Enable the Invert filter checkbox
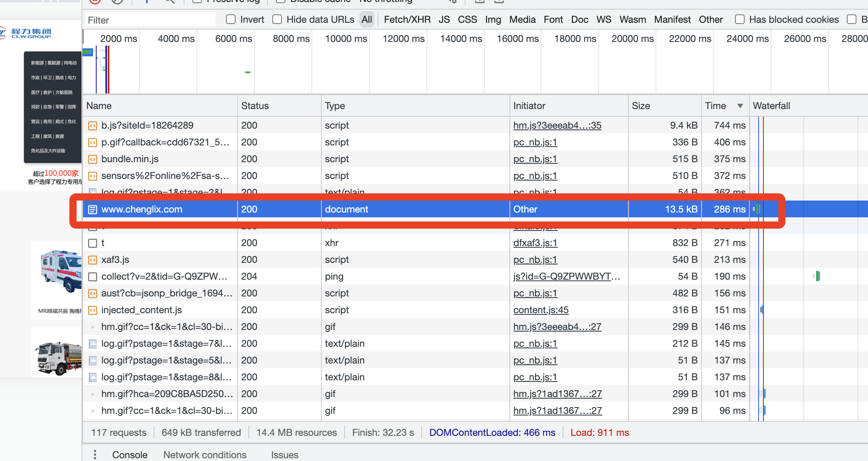Viewport: 868px width, 461px height. click(231, 20)
